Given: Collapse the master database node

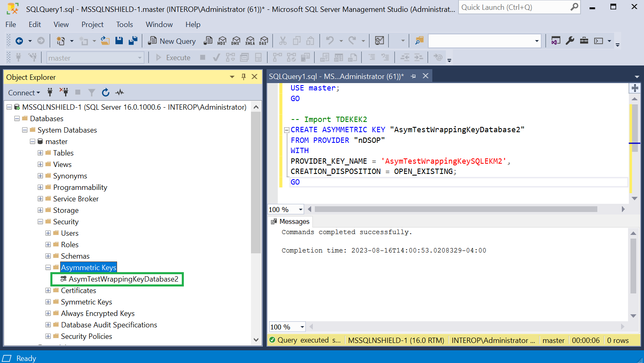Looking at the screenshot, I should tap(32, 141).
